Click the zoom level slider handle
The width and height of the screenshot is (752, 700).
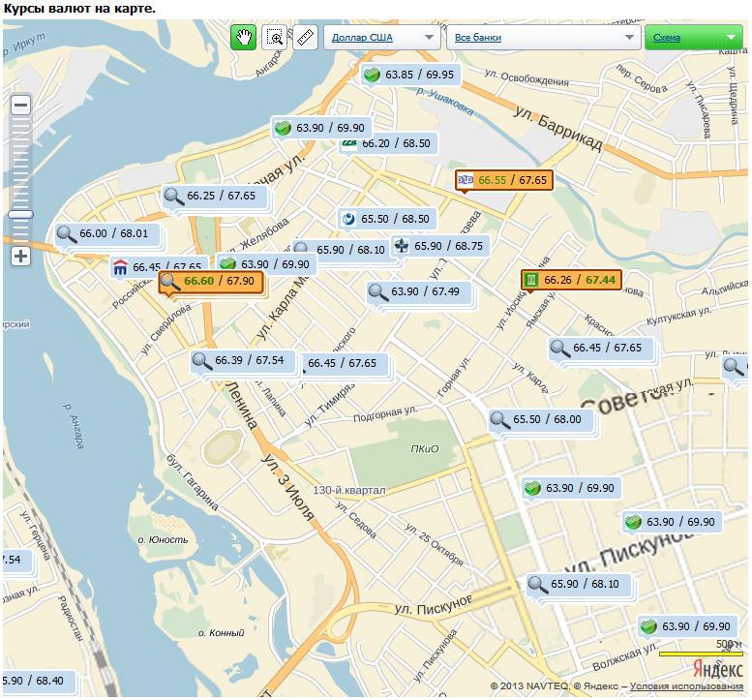click(x=20, y=214)
